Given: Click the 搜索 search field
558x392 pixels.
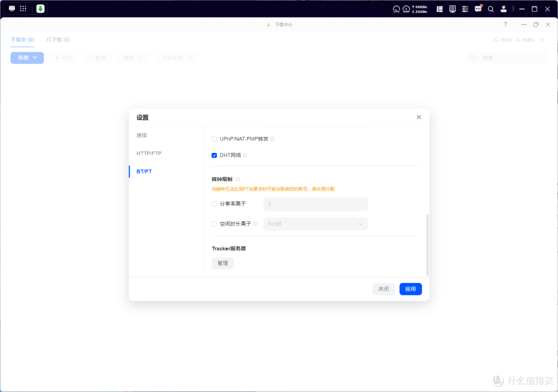Looking at the screenshot, I should (x=506, y=58).
